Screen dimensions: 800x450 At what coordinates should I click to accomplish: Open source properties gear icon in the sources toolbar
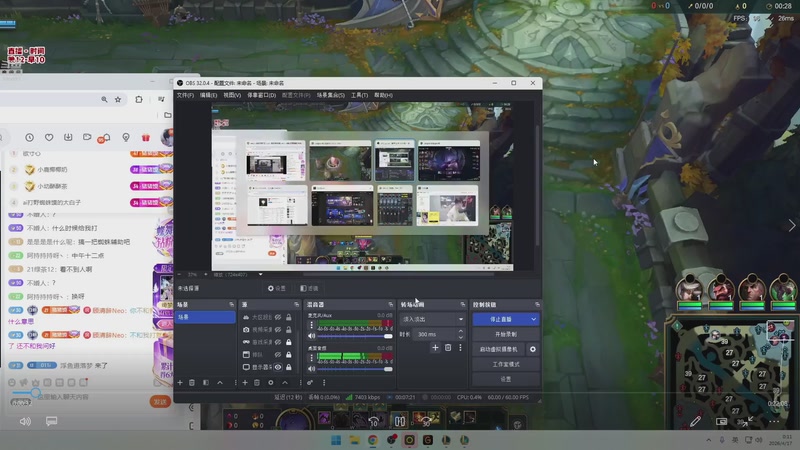271,382
